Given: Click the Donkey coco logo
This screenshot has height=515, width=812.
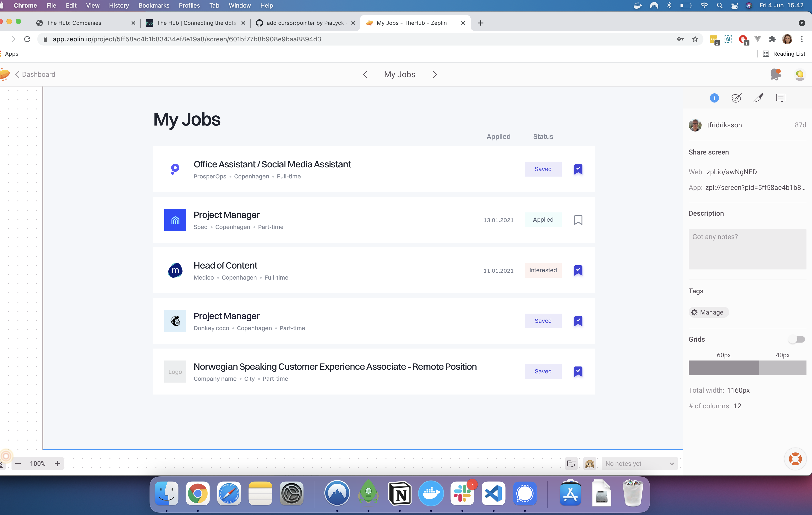Looking at the screenshot, I should click(175, 321).
